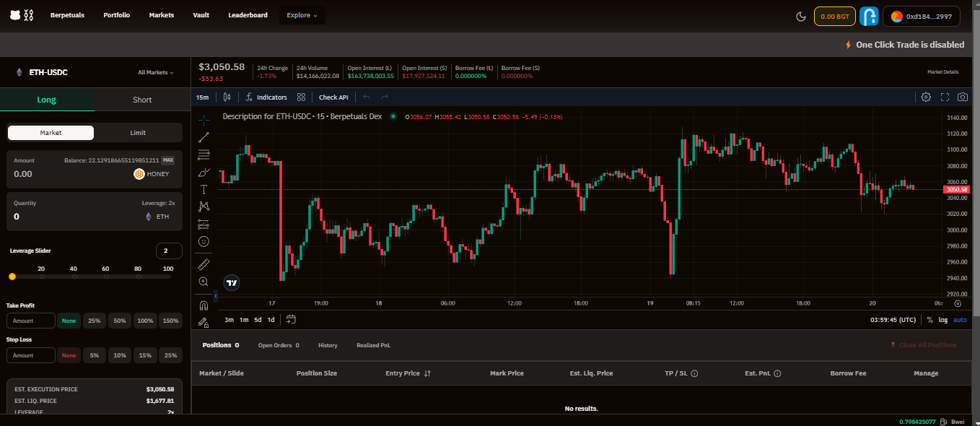Set stop loss to None
Viewport: 980px width, 426px height.
point(69,355)
